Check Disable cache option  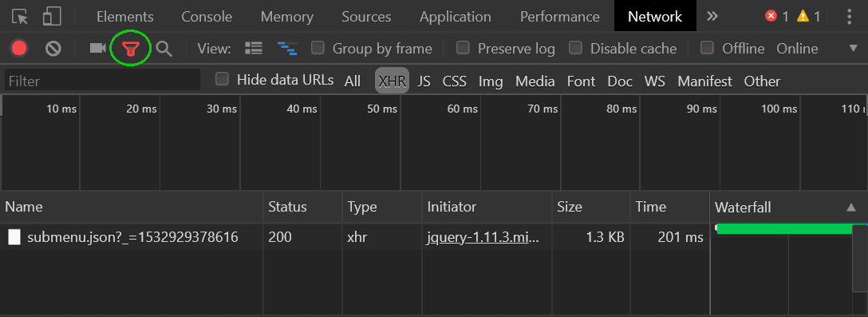(x=576, y=48)
